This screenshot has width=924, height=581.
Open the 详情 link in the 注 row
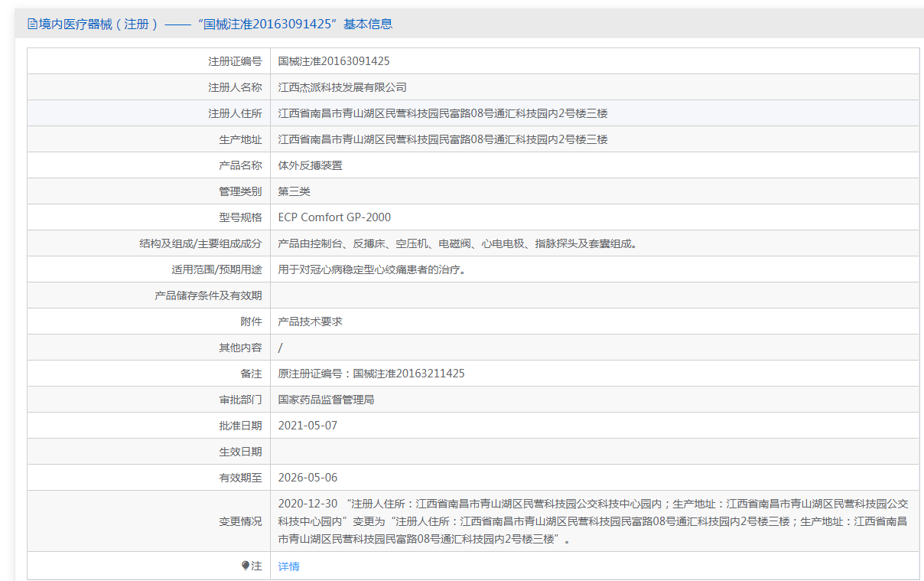(289, 566)
